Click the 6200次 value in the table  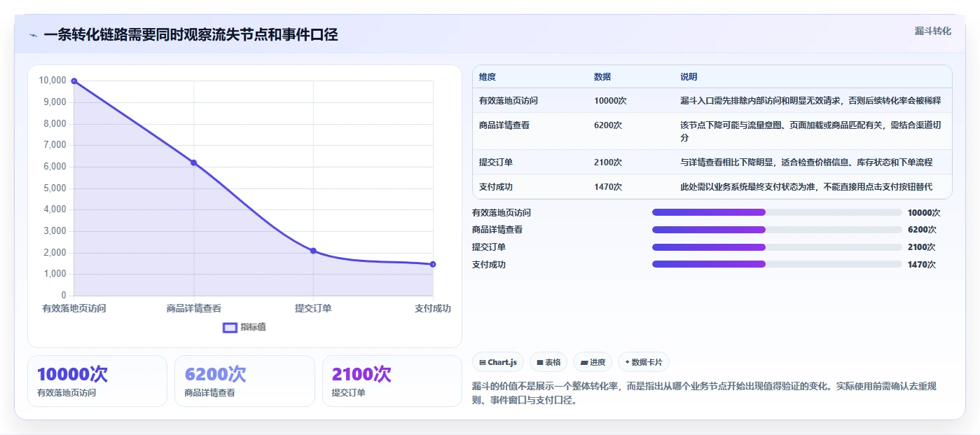(x=608, y=125)
